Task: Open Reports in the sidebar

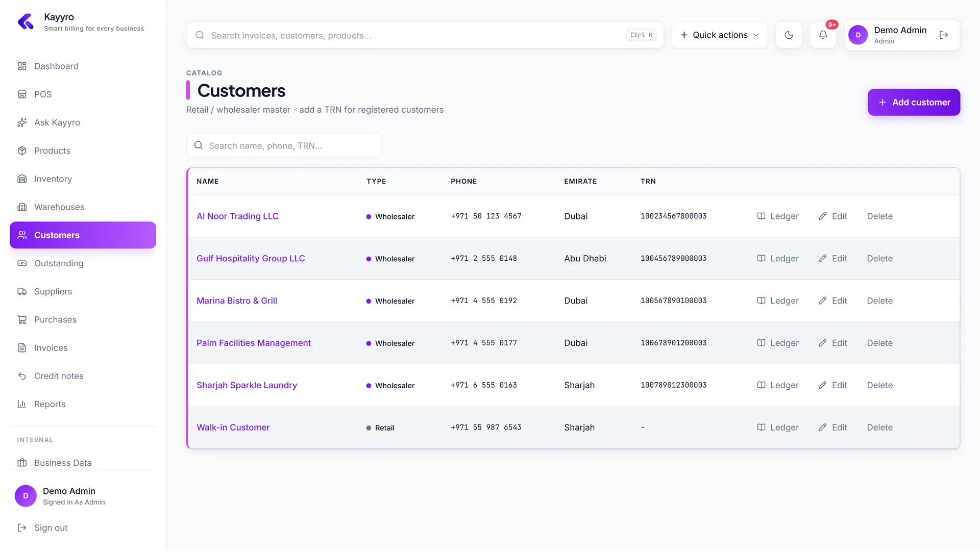Action: point(83,404)
